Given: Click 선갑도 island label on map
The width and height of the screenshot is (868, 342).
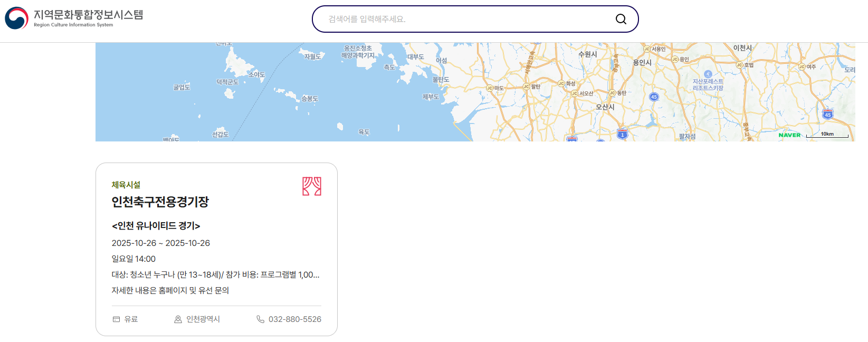Looking at the screenshot, I should click(221, 135).
